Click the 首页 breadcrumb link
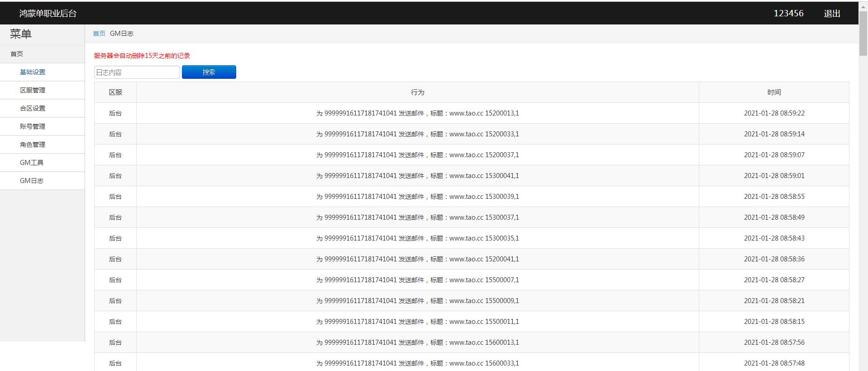 (99, 34)
